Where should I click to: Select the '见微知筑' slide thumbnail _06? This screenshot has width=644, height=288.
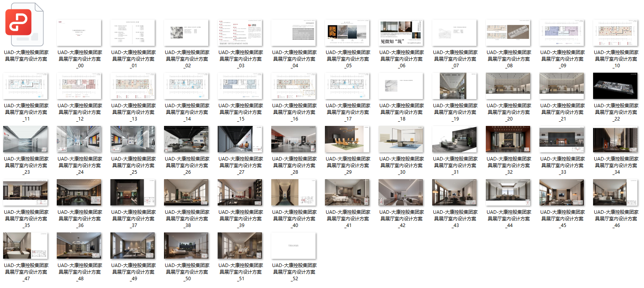[x=401, y=33]
